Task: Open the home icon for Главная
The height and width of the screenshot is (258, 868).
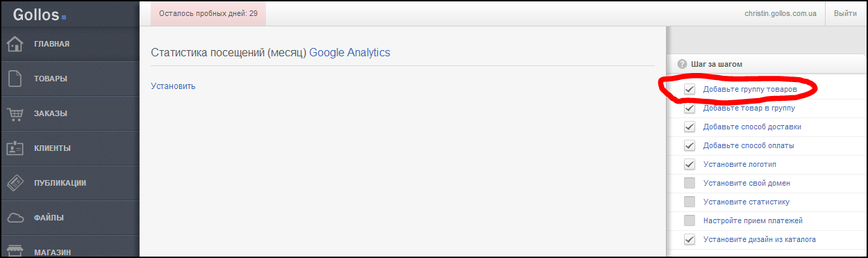Action: [15, 45]
